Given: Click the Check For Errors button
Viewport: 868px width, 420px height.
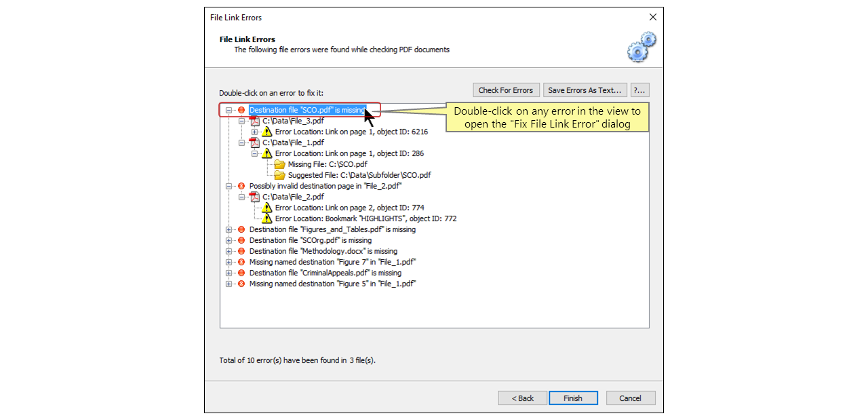Looking at the screenshot, I should click(x=506, y=90).
